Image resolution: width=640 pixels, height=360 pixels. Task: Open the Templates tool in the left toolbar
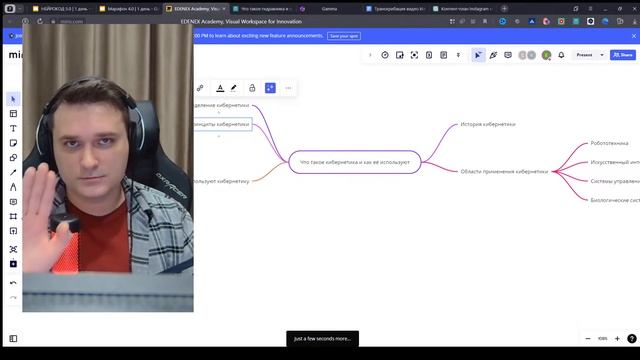(x=13, y=114)
